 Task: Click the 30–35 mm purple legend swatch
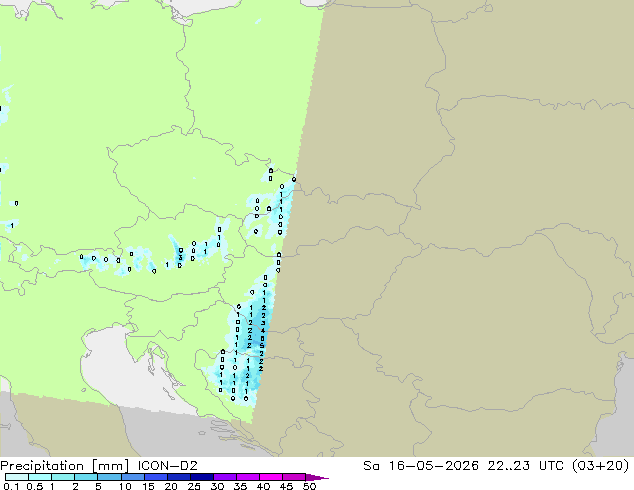click(x=225, y=477)
